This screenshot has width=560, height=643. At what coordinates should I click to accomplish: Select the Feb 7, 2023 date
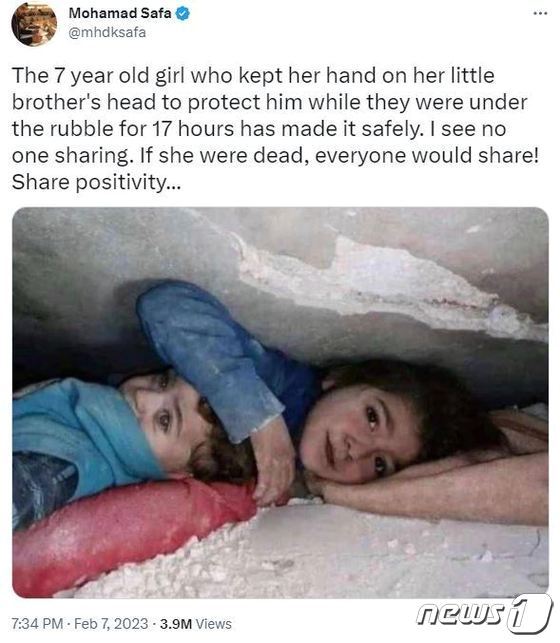[x=111, y=624]
